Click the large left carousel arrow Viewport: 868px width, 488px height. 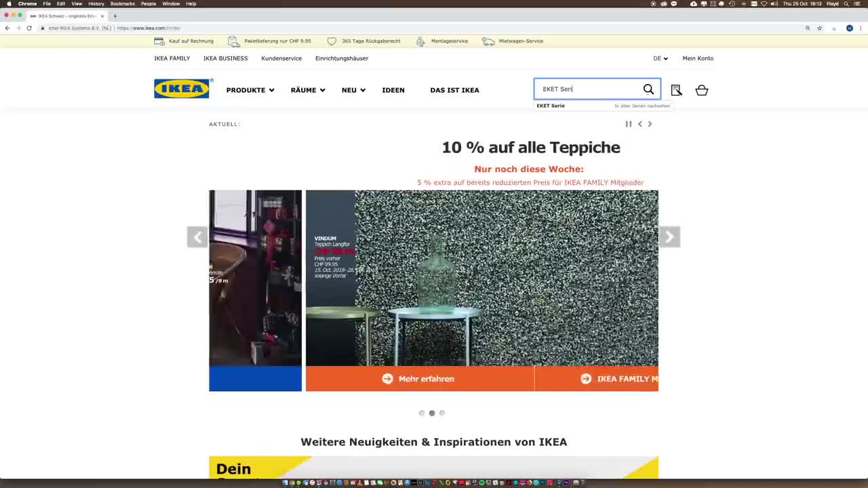[197, 237]
